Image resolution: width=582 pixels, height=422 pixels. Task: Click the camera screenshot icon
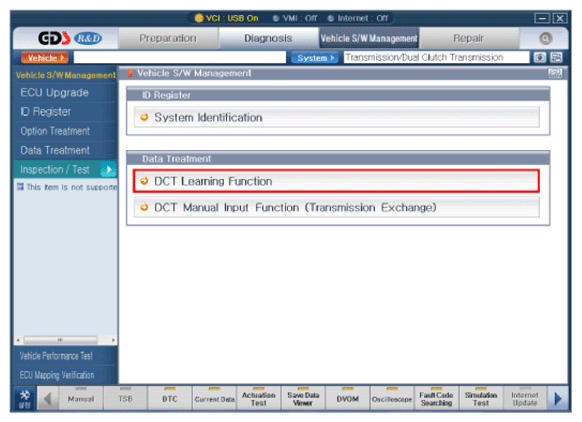point(540,58)
